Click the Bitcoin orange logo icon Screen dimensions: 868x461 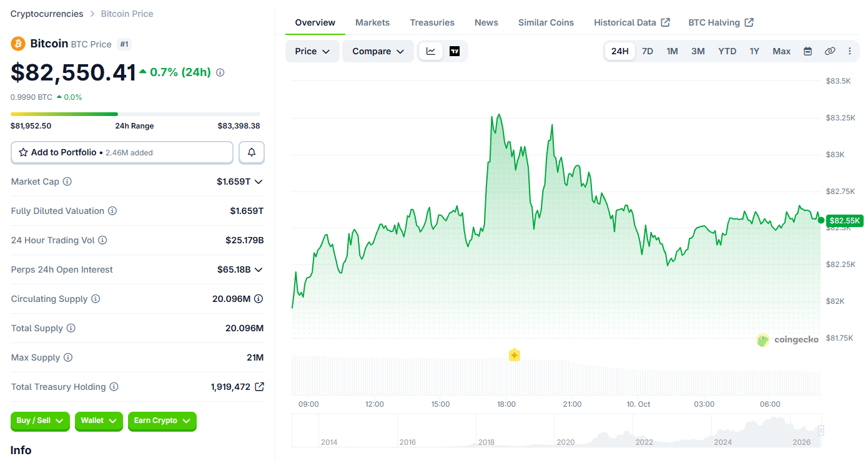[x=17, y=44]
